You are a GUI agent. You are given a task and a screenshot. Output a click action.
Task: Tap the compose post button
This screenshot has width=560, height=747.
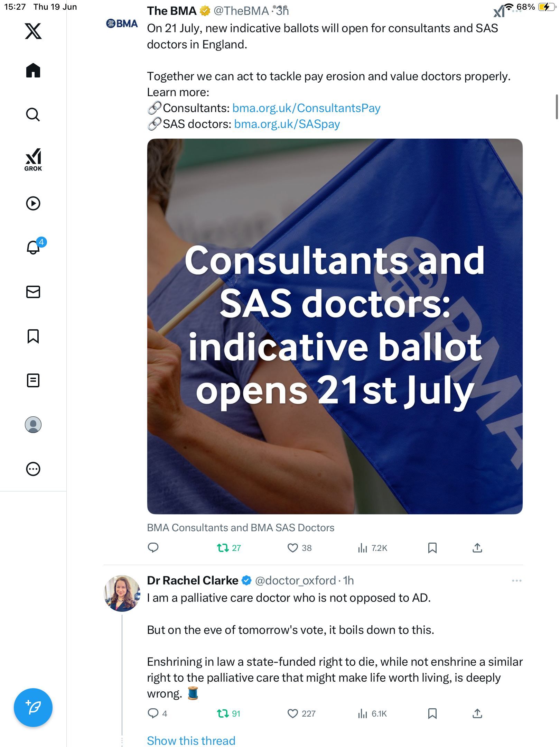point(33,708)
